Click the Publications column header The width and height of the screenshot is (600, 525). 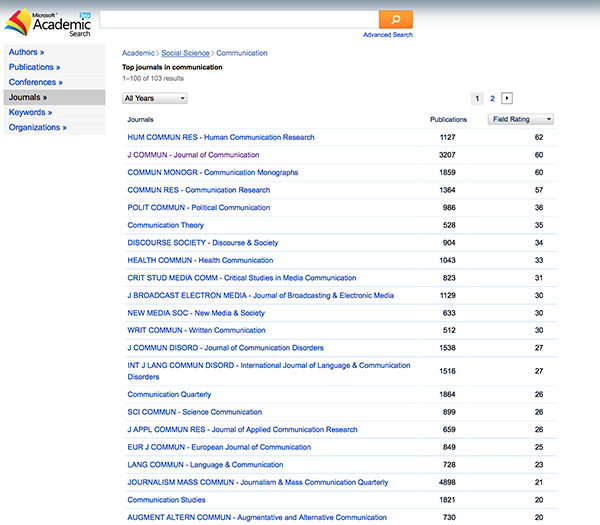pos(448,120)
